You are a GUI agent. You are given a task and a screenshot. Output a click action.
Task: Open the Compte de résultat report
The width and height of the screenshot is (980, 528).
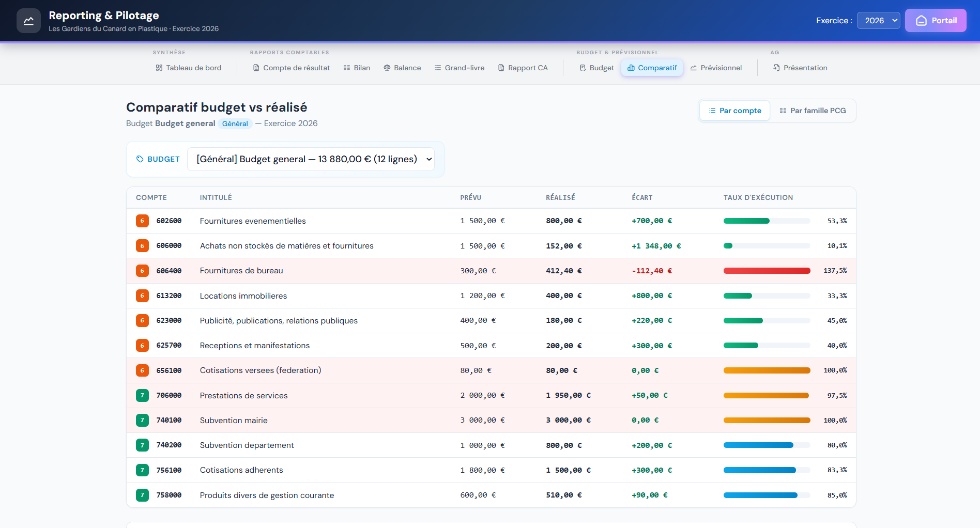point(291,68)
